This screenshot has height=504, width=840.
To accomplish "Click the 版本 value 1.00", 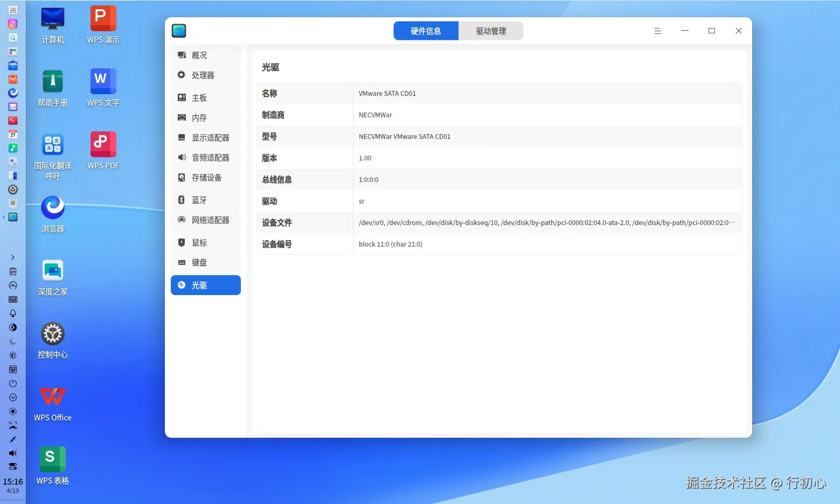I will coord(365,158).
